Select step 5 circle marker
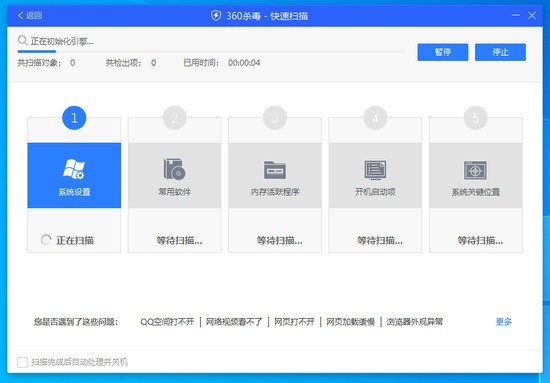 click(x=476, y=118)
